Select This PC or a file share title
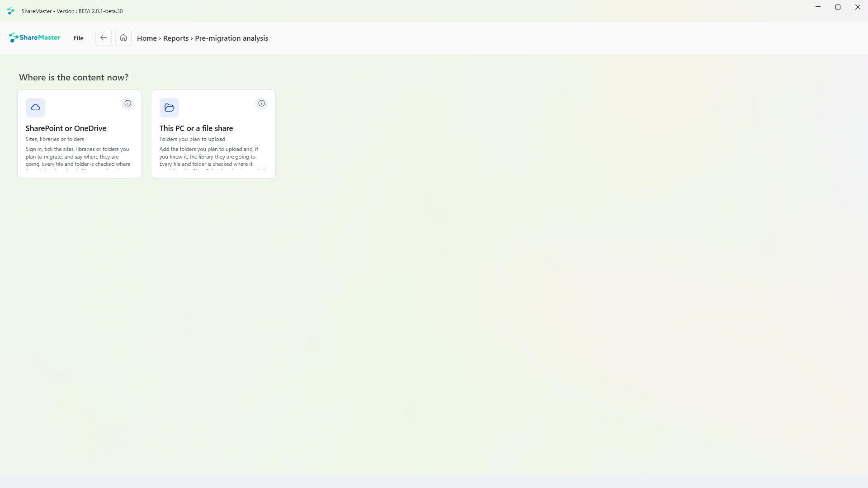The width and height of the screenshot is (868, 488). coord(196,128)
